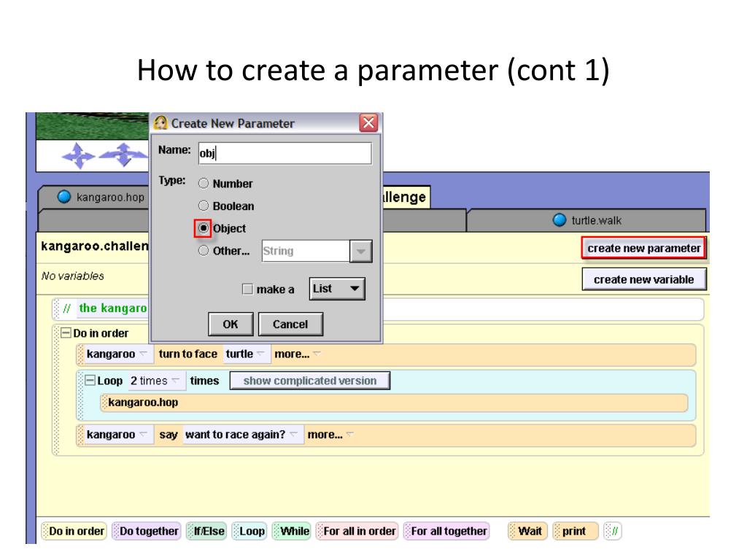Collapse the Do in order block
This screenshot has height=560, width=747.
coord(66,332)
